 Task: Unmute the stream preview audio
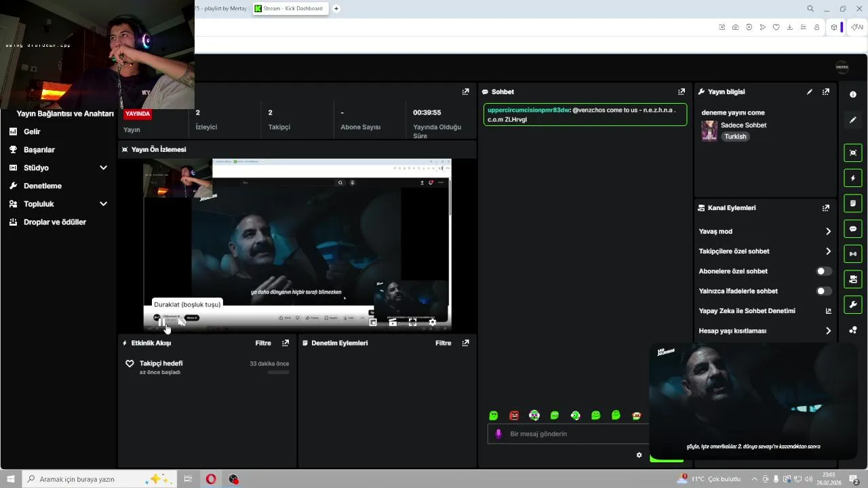coord(182,323)
